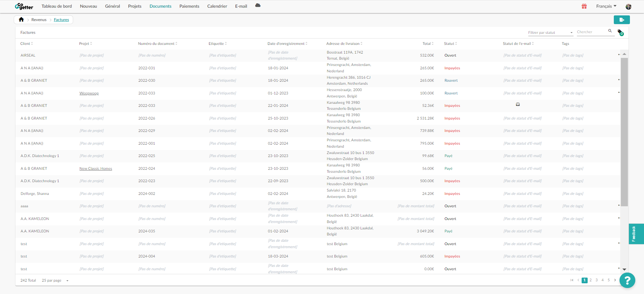The width and height of the screenshot is (644, 294).
Task: Sort by Projet column
Action: coord(86,44)
